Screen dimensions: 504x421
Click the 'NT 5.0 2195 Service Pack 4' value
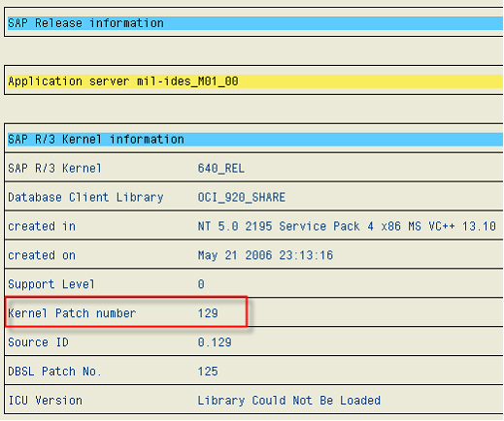pos(347,226)
